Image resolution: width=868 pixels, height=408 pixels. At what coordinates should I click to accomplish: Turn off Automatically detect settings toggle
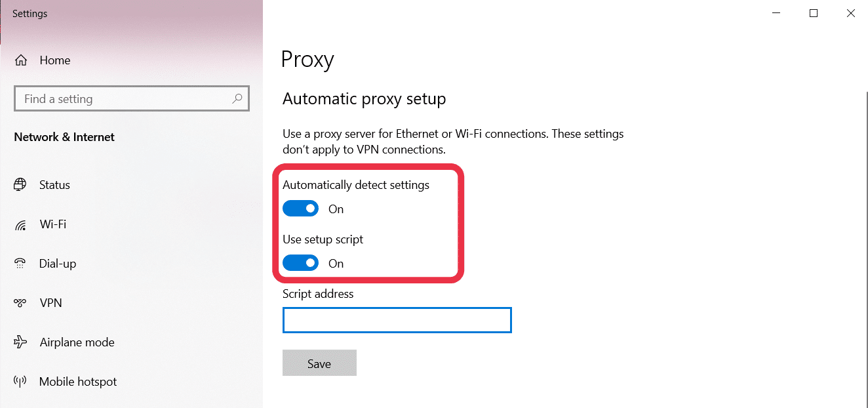point(300,209)
